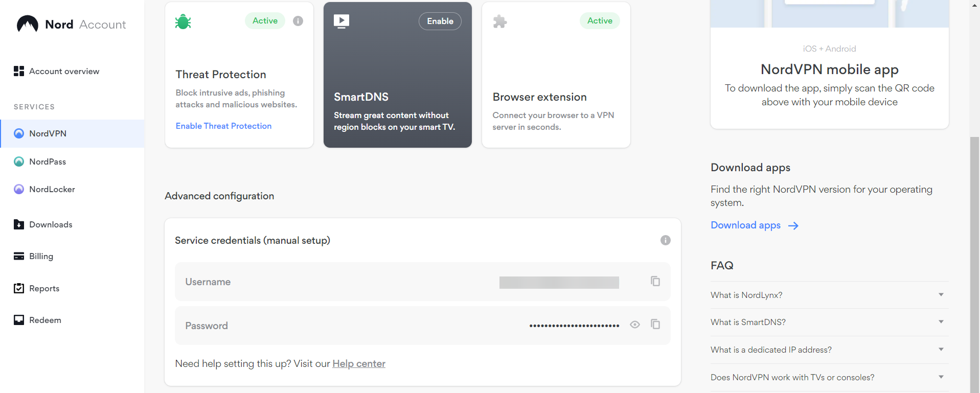The height and width of the screenshot is (393, 980).
Task: Go to the Billing section
Action: [x=41, y=256]
